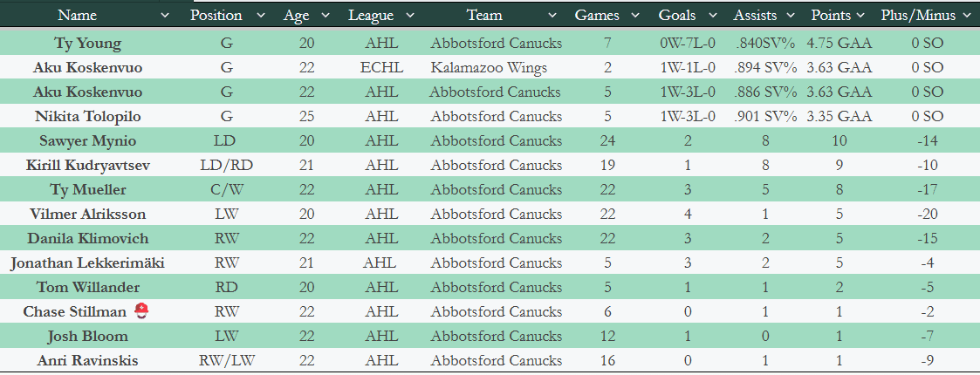Click the Games column chevron
Viewport: 980px width, 375px height.
(636, 16)
